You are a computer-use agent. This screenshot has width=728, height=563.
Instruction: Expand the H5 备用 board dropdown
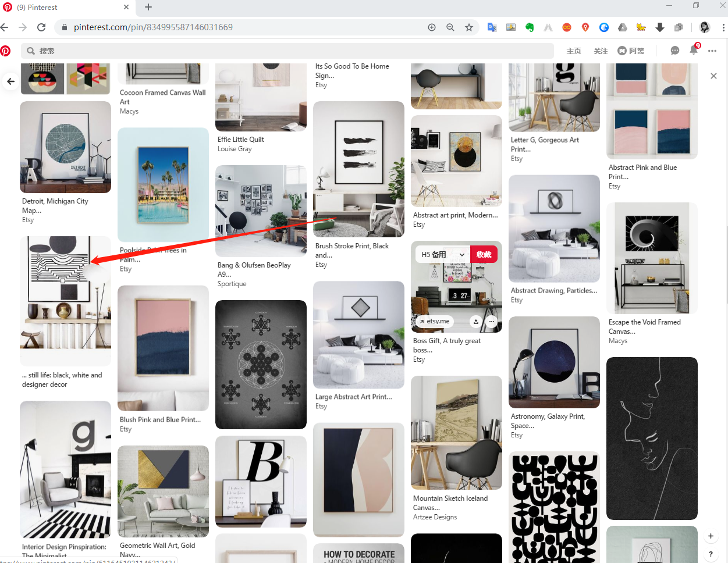tap(443, 255)
